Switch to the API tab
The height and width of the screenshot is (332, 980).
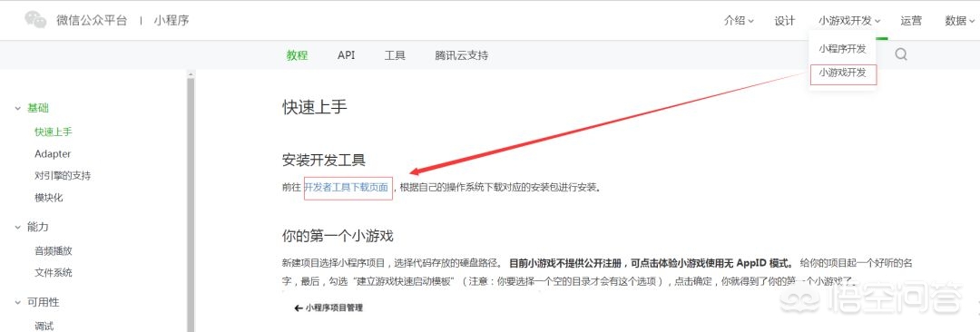pyautogui.click(x=347, y=55)
